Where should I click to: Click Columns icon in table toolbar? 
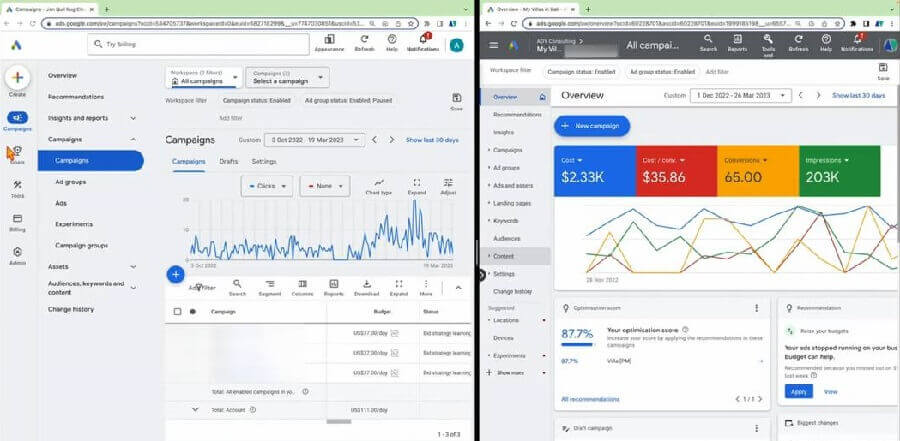pos(302,284)
